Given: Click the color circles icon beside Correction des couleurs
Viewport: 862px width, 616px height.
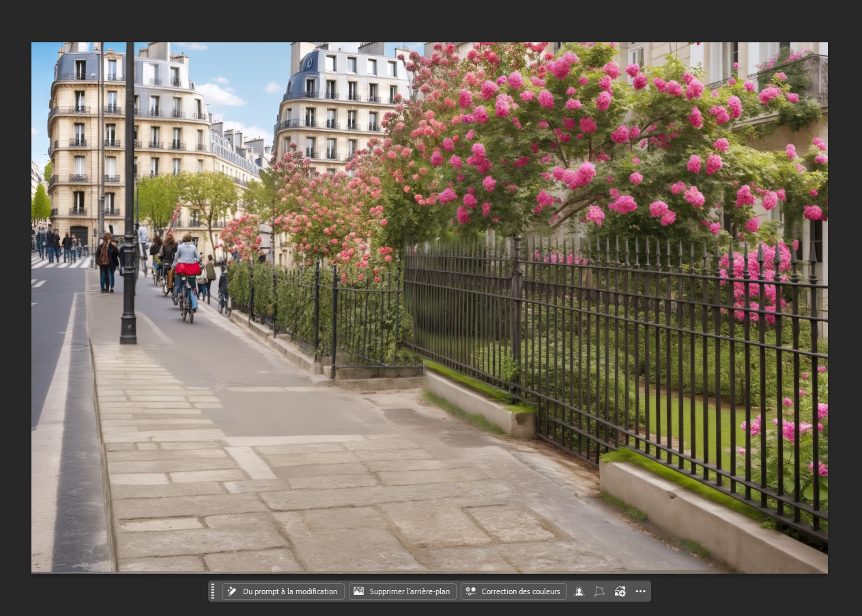Looking at the screenshot, I should [x=470, y=591].
